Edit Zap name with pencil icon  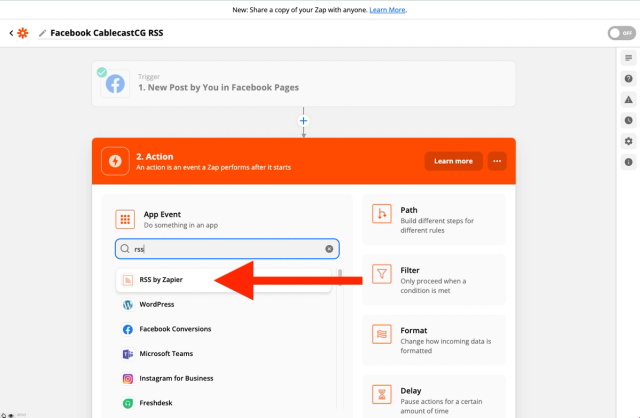(x=42, y=33)
